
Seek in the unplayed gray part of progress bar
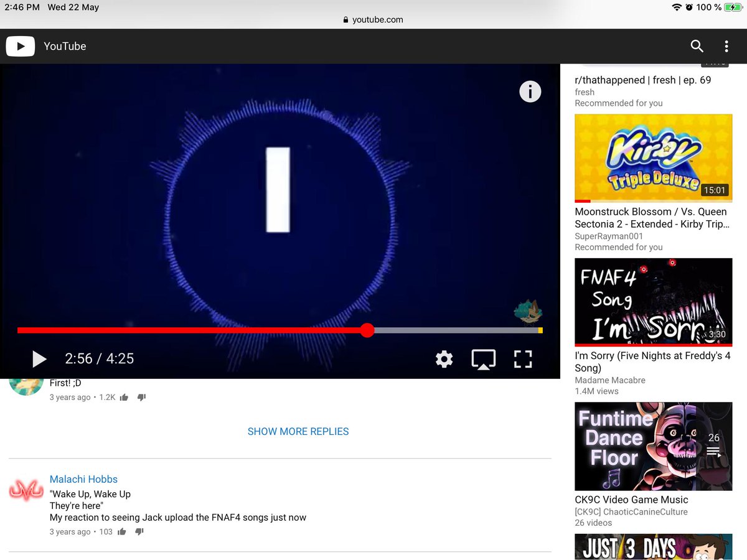pyautogui.click(x=456, y=330)
